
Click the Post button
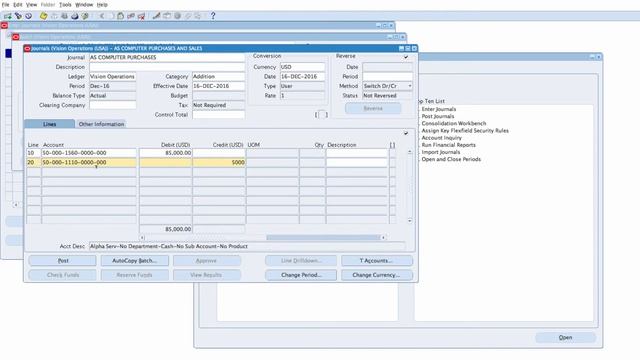(x=63, y=260)
